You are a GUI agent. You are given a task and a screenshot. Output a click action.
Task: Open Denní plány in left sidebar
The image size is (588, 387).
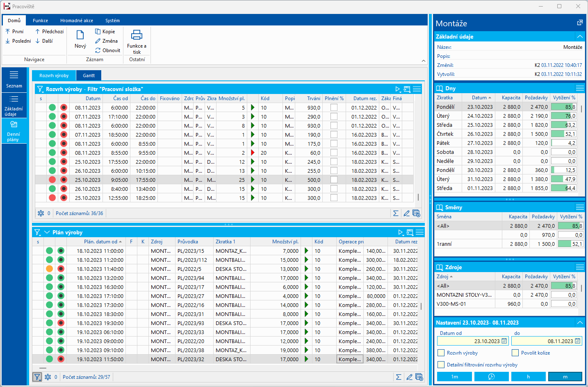pos(14,131)
